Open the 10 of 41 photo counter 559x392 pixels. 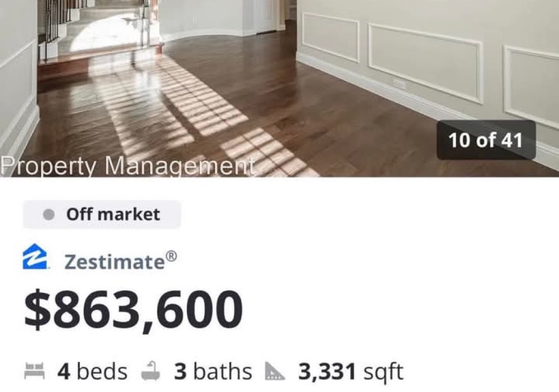click(486, 140)
